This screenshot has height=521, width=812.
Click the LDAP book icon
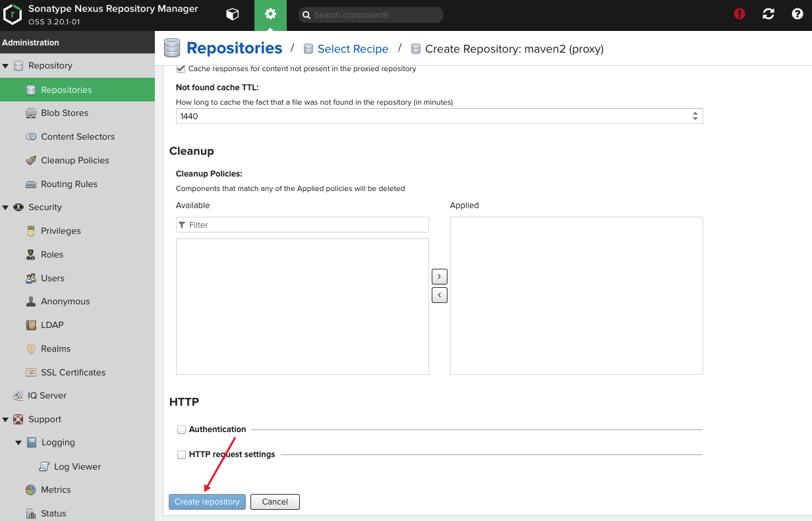click(x=31, y=325)
